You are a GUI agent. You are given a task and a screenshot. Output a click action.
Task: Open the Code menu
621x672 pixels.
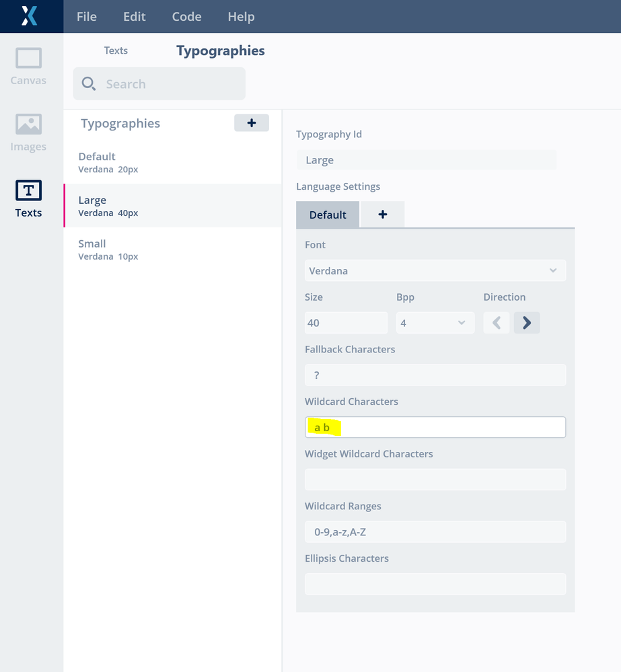[187, 16]
